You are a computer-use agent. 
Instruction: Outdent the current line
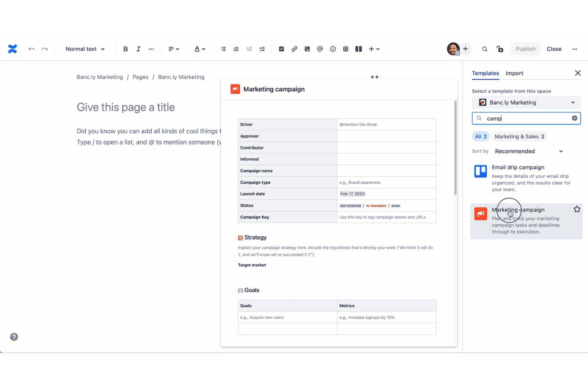(x=249, y=49)
